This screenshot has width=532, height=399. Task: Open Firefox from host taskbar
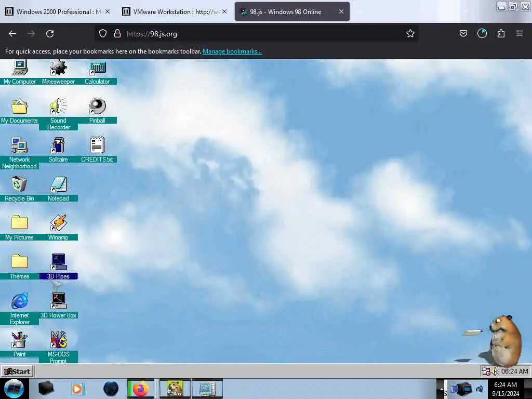[140, 389]
